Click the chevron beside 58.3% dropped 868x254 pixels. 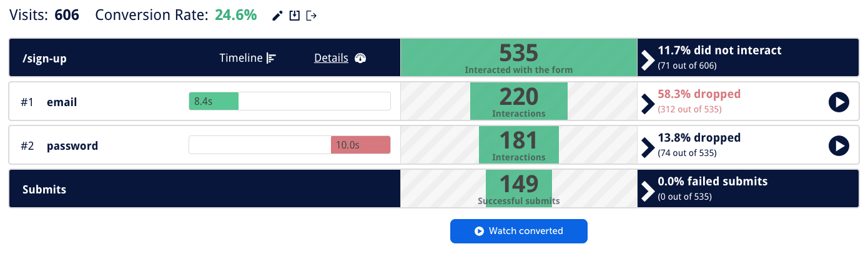tap(648, 103)
